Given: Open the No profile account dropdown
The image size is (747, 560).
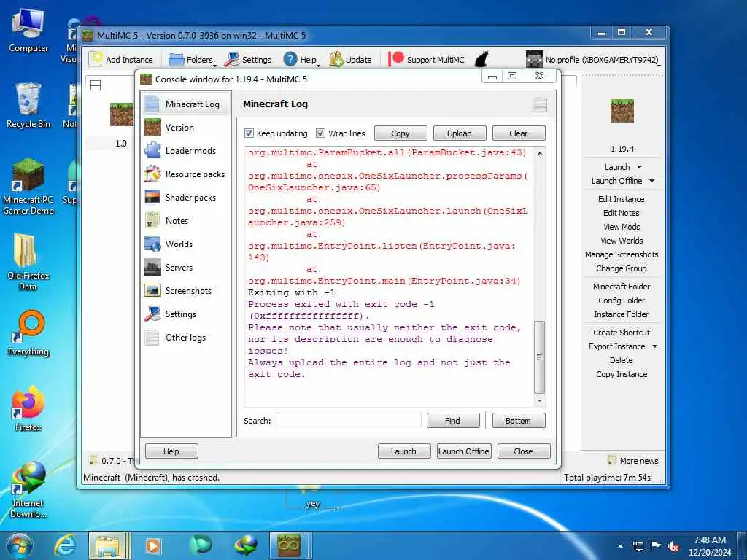Looking at the screenshot, I should pos(592,60).
